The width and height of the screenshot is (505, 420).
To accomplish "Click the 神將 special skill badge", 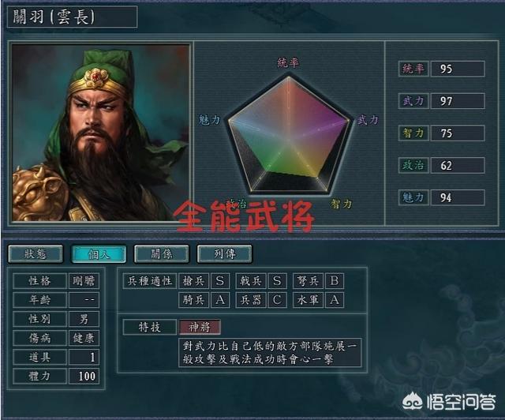I will point(200,327).
